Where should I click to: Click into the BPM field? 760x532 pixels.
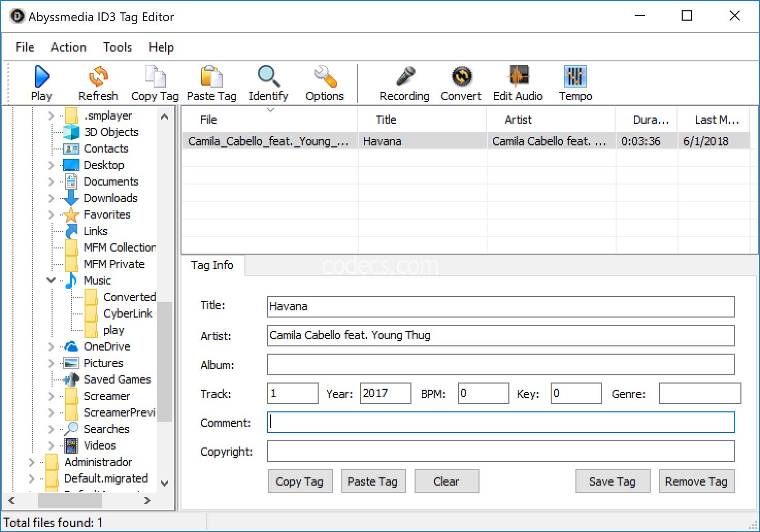click(483, 393)
